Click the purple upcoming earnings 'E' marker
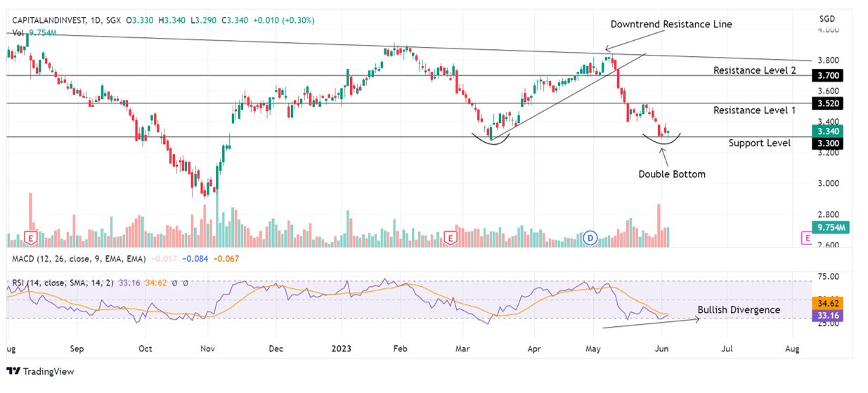The image size is (868, 393). [808, 239]
